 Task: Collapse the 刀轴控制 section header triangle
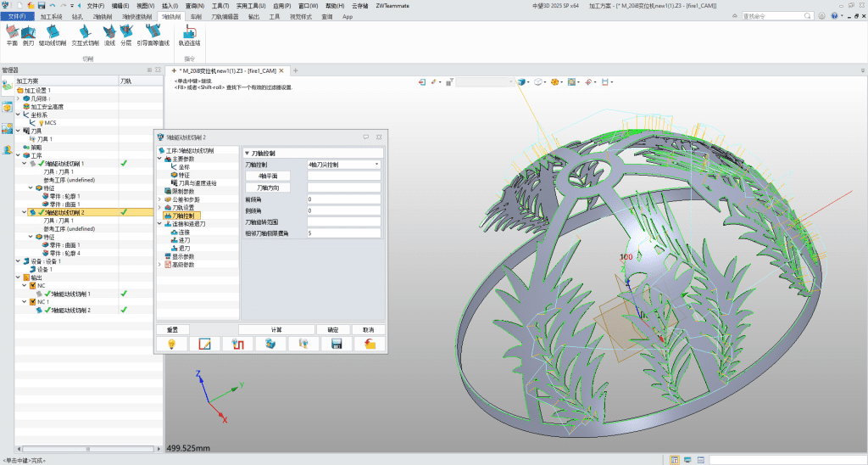[x=247, y=153]
